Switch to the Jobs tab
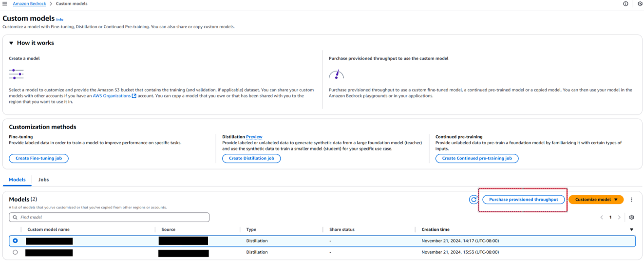The width and height of the screenshot is (644, 262). pos(43,180)
